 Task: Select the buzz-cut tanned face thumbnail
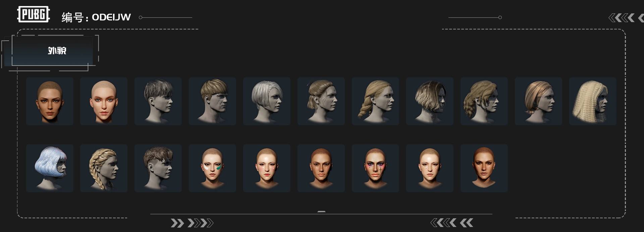pyautogui.click(x=50, y=101)
